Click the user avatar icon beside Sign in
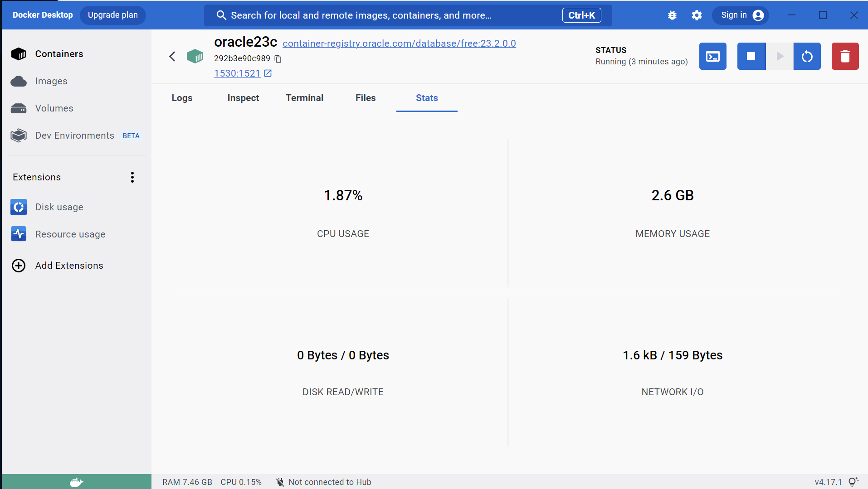 pyautogui.click(x=758, y=15)
